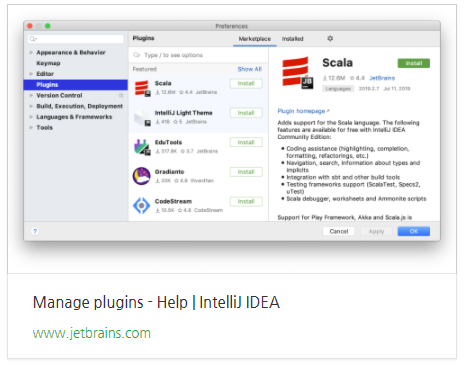Viewport: 465px width, 366px height.
Task: Install the Gradianto plugin
Action: (x=246, y=172)
